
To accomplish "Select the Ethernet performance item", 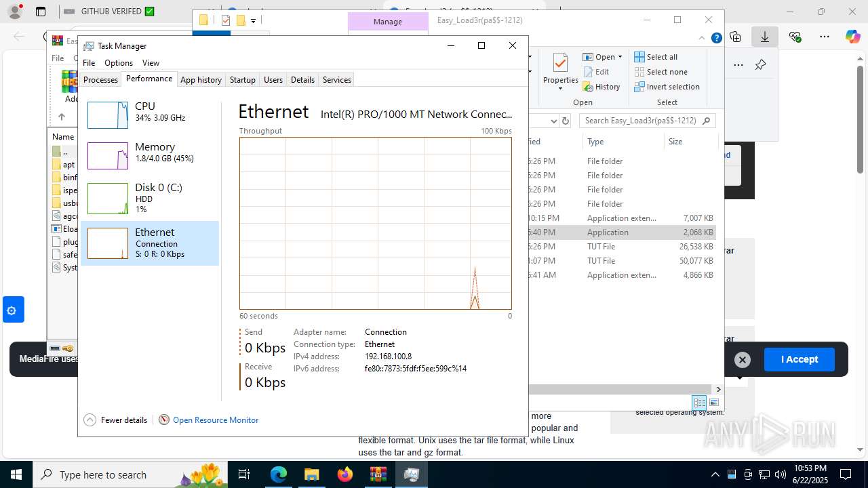I will point(150,243).
